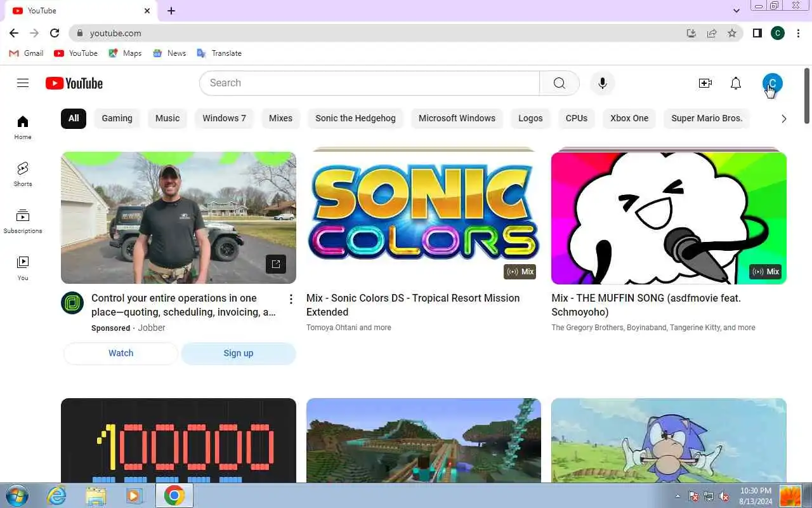Open Chrome three-dot menu

(798, 33)
